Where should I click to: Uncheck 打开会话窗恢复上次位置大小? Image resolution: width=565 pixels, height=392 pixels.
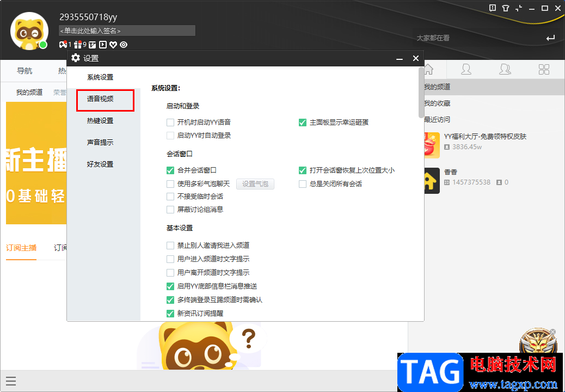(x=303, y=170)
